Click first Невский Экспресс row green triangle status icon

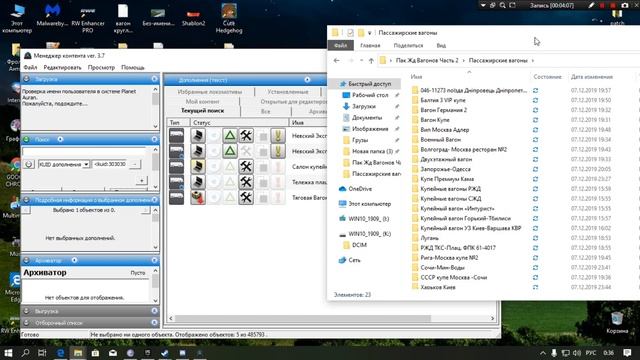(x=230, y=135)
